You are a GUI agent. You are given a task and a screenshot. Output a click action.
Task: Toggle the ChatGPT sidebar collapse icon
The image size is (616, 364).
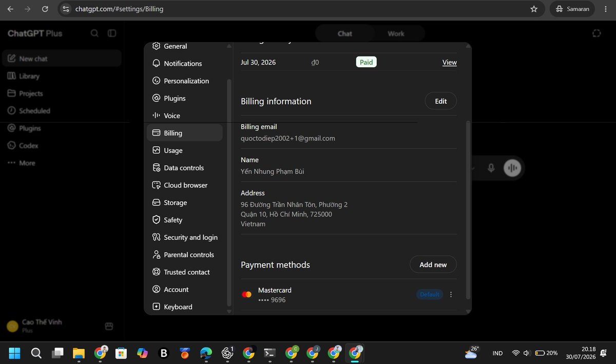112,33
